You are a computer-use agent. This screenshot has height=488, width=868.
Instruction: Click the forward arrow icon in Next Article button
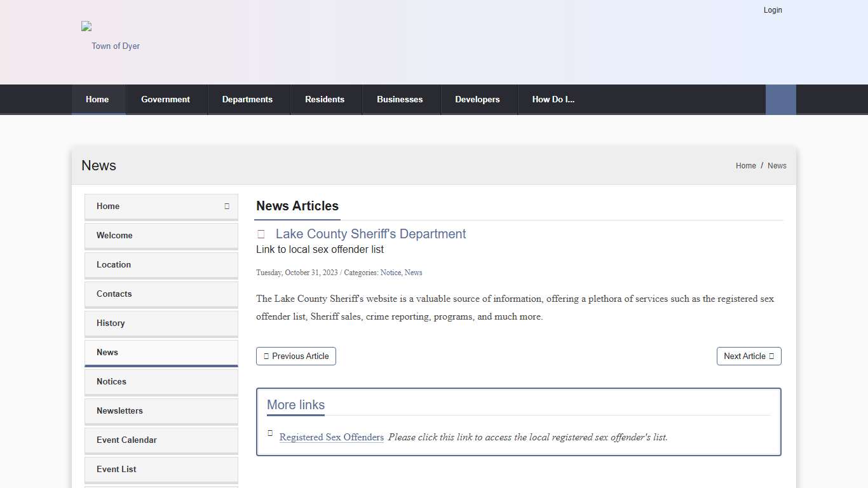(x=772, y=356)
